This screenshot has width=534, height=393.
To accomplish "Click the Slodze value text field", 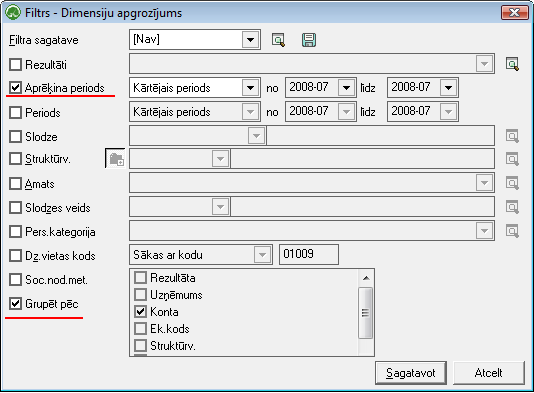I will (x=380, y=136).
